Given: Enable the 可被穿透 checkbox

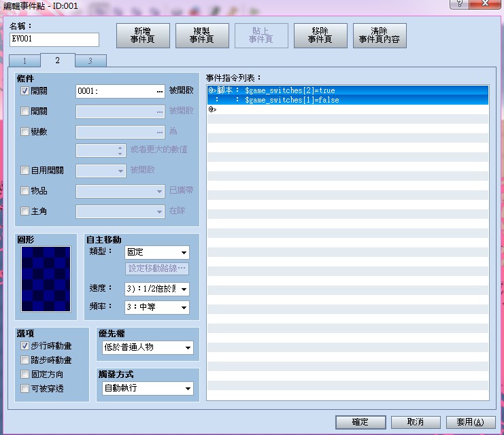Looking at the screenshot, I should [x=24, y=388].
